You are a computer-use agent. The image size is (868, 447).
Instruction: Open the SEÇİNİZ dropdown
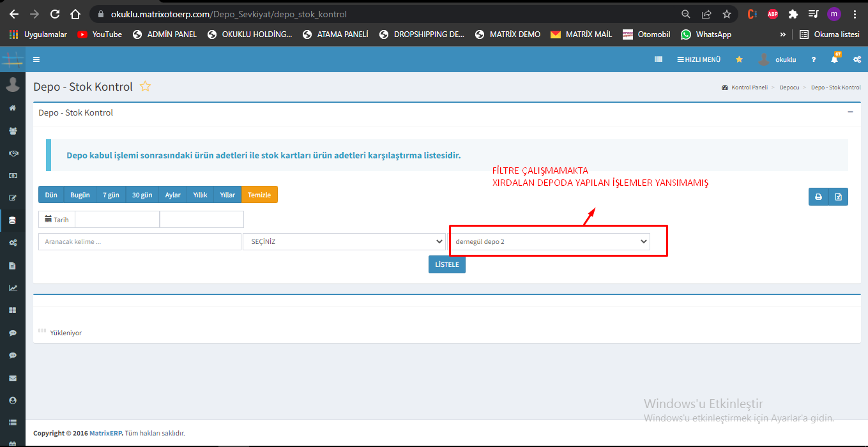tap(344, 242)
